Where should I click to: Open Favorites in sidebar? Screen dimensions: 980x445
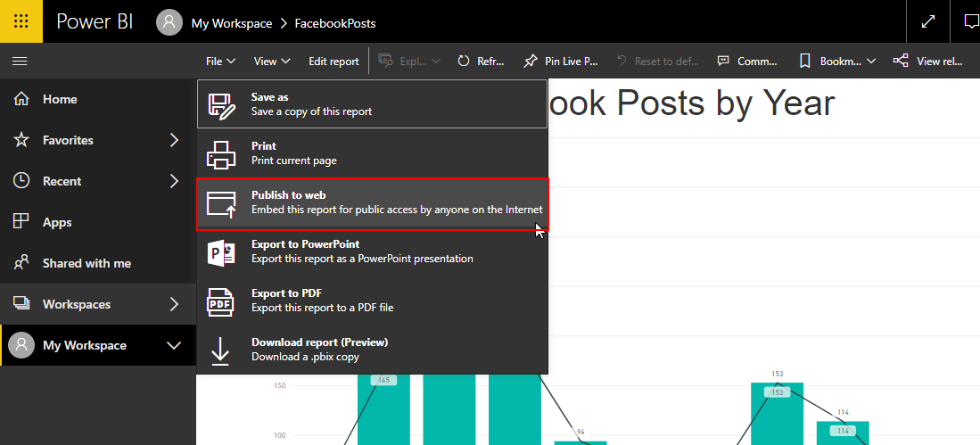(98, 140)
